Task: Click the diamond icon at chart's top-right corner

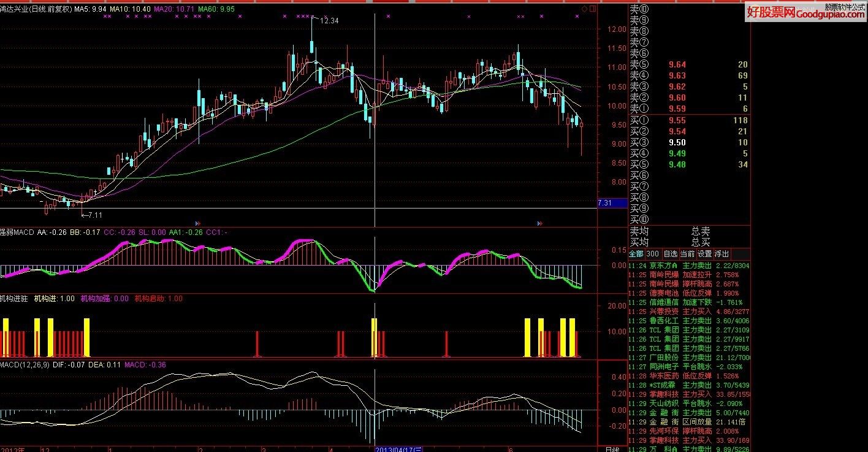Action: pos(584,9)
